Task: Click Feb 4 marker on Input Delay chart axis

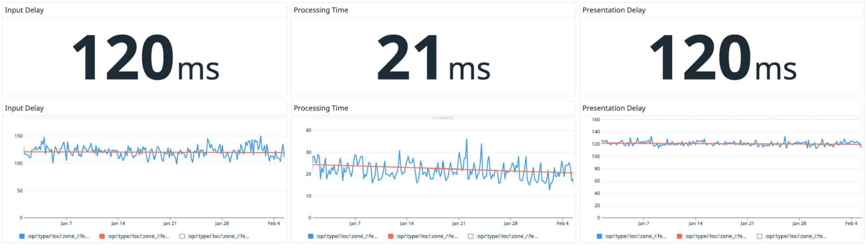Action: tap(274, 223)
